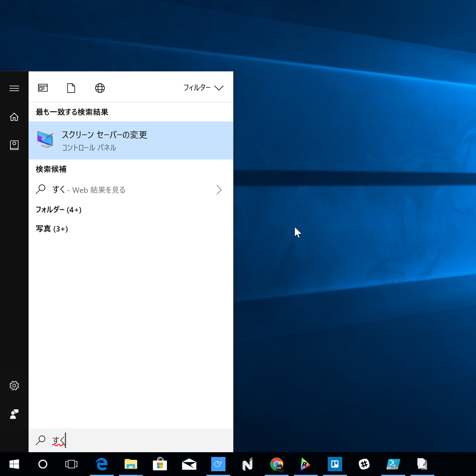Click the user account icon in sidebar

[x=14, y=414]
